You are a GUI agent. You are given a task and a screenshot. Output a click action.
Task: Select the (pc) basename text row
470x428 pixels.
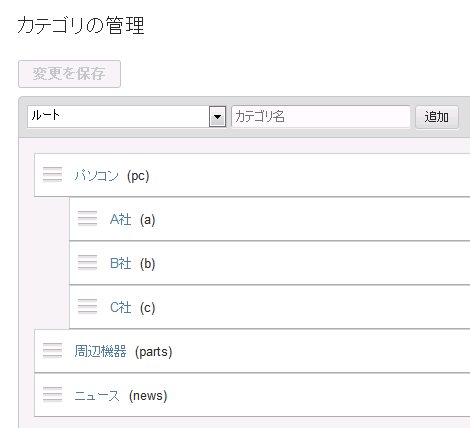pos(138,176)
